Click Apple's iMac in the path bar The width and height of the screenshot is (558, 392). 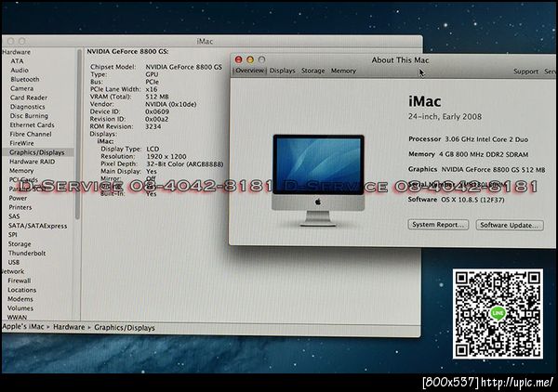[x=23, y=327]
